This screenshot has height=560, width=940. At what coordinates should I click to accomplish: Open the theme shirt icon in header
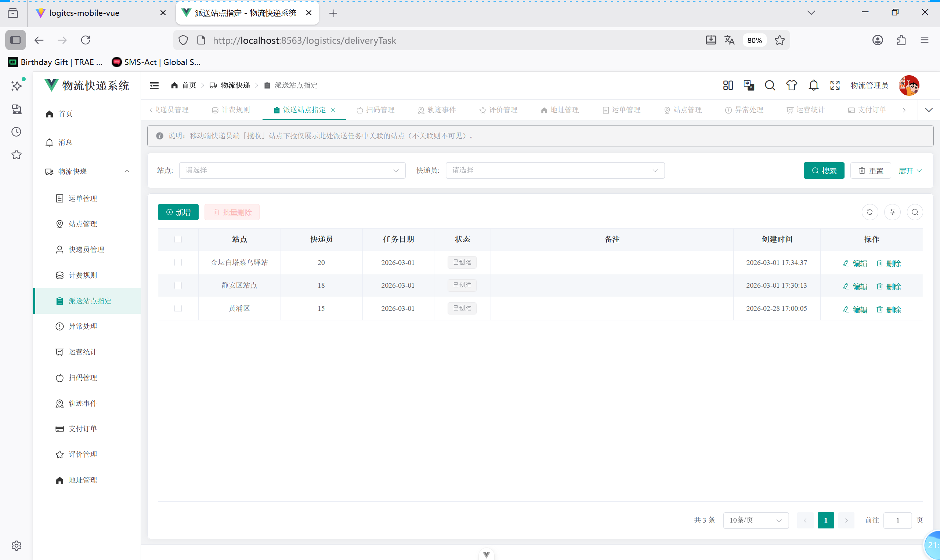tap(791, 85)
